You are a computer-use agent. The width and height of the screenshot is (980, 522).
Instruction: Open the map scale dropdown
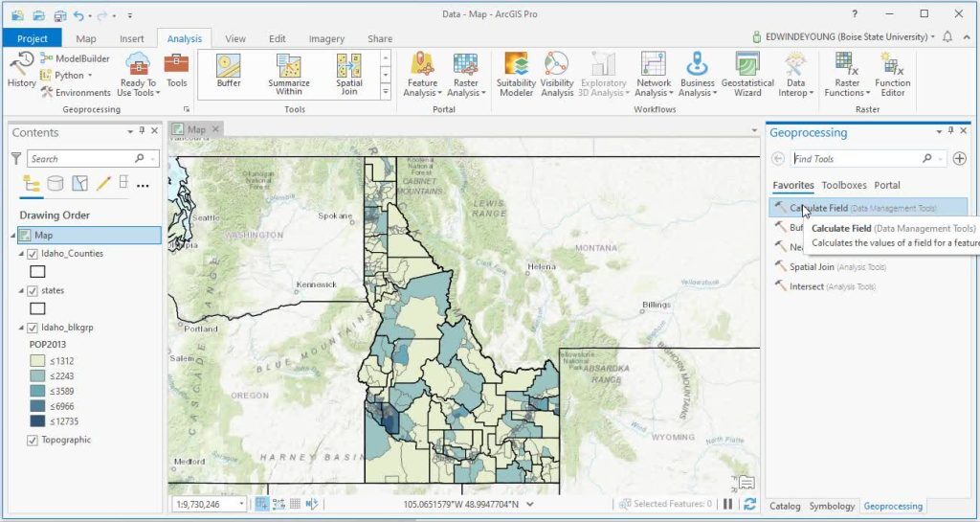point(241,504)
